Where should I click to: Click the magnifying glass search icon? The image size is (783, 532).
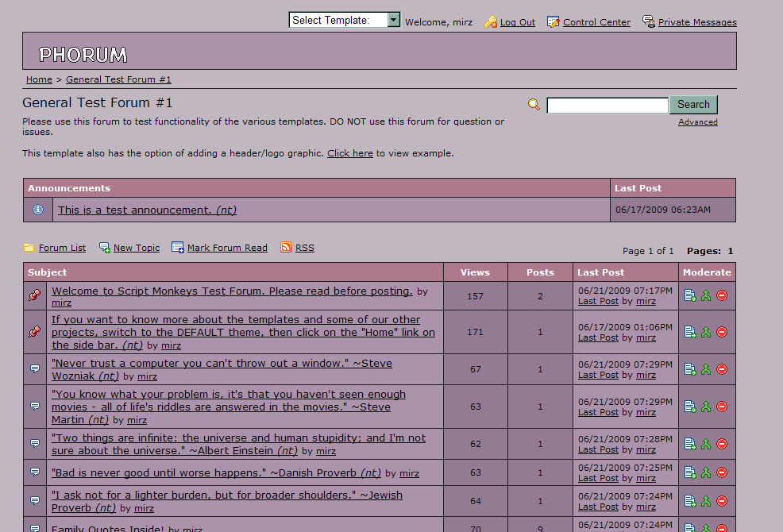pos(534,104)
